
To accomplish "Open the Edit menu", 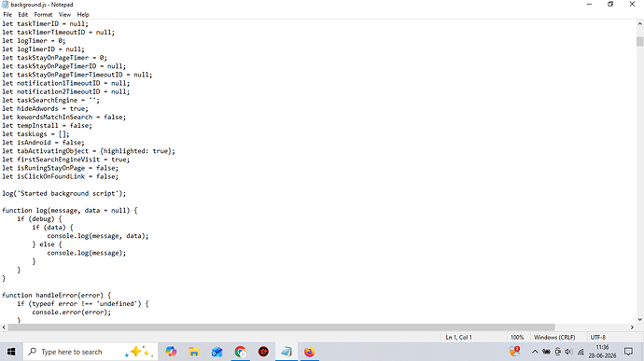I will (x=23, y=14).
